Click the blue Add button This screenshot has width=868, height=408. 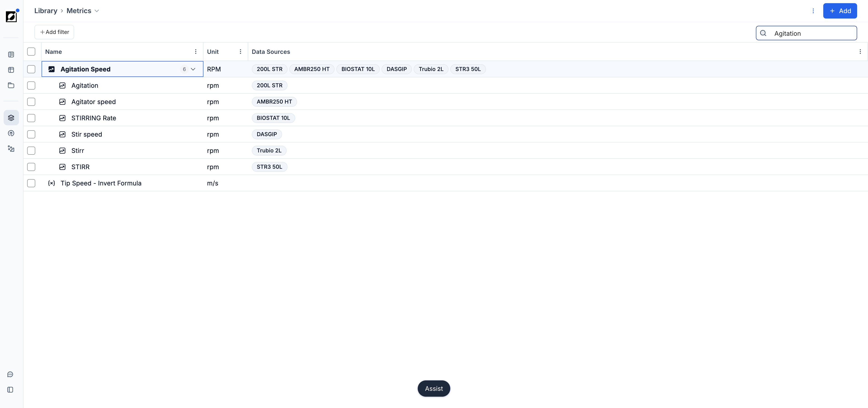[x=840, y=11]
